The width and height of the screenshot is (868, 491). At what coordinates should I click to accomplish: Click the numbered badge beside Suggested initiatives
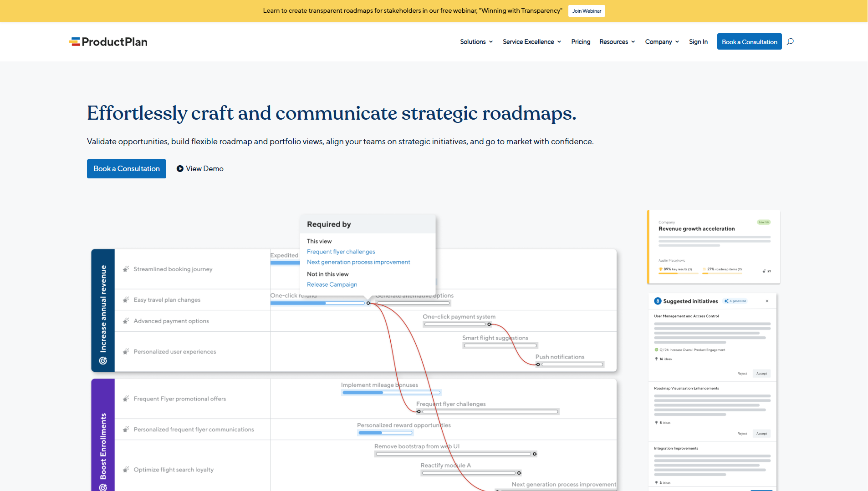[658, 301]
